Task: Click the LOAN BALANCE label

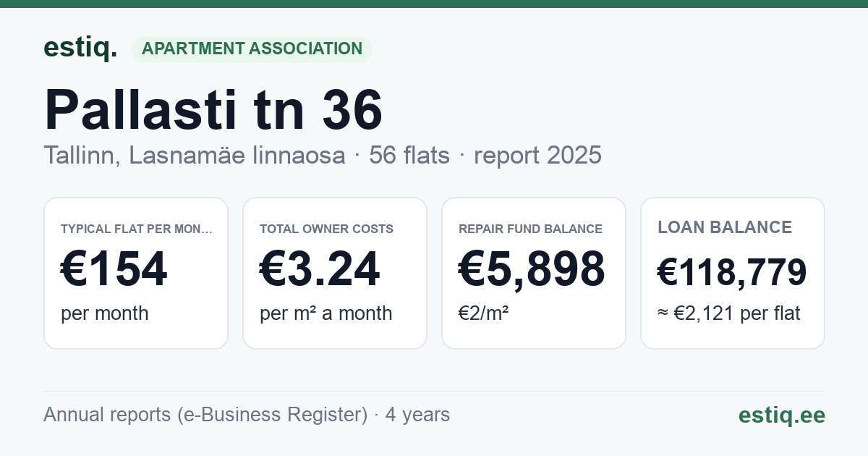Action: pos(725,227)
